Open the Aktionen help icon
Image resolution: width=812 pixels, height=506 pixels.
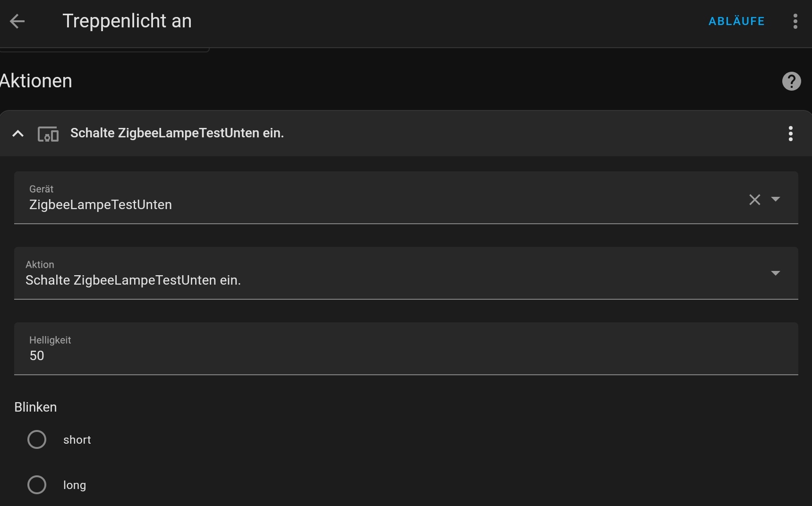pyautogui.click(x=791, y=81)
